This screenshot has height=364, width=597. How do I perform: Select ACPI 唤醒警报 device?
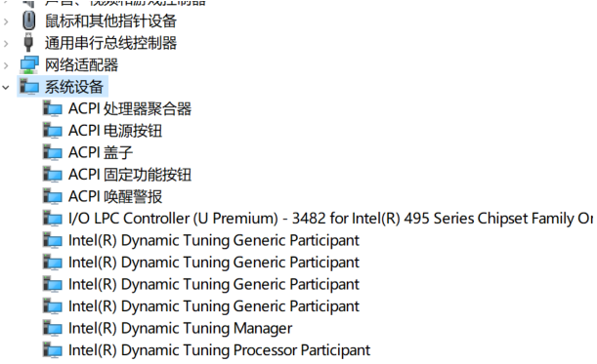[x=115, y=196]
